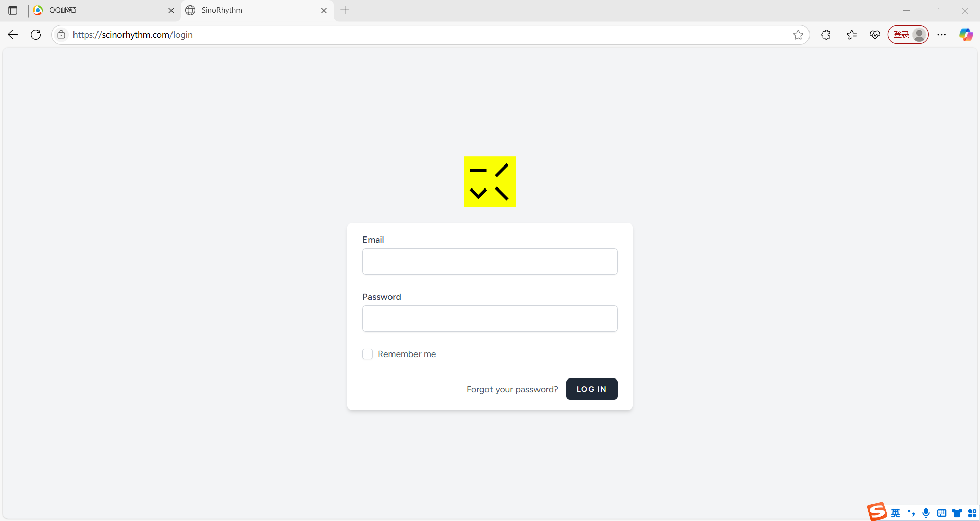Click the Sogou input method S logo
980x521 pixels.
877,512
